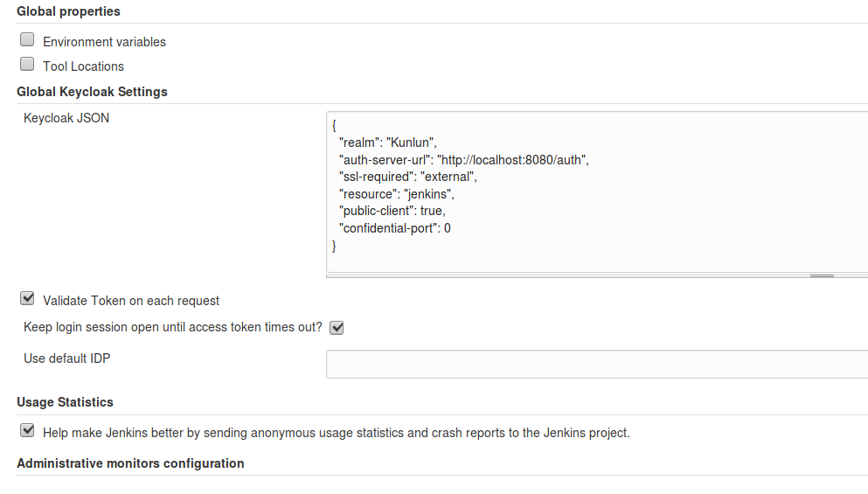The width and height of the screenshot is (868, 494).
Task: Place cursor on the "realm": "Kunlun" line
Action: pos(388,143)
